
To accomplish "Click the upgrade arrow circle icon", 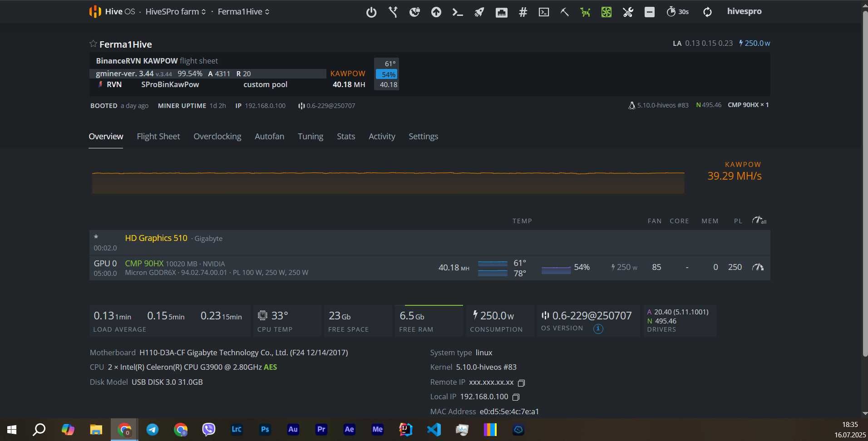I will point(436,12).
